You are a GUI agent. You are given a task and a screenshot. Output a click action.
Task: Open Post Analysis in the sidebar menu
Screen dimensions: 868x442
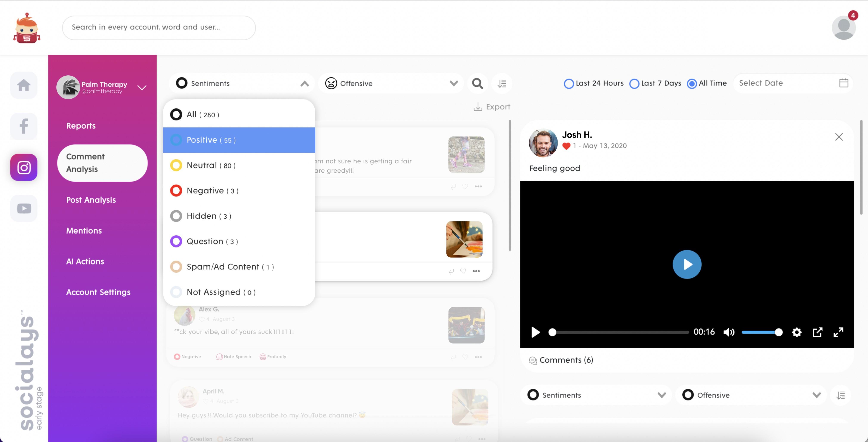click(x=91, y=200)
